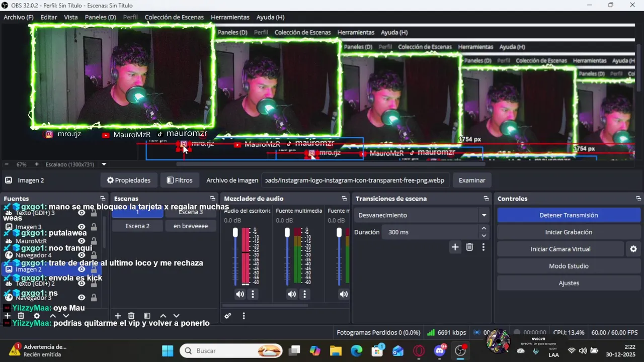Pop out the Escenas dock icon
Image resolution: width=644 pixels, height=362 pixels.
point(213,199)
